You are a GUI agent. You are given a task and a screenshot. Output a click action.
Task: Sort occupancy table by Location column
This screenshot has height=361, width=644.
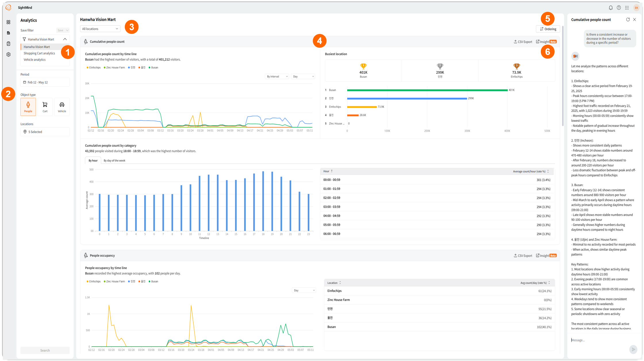point(334,283)
